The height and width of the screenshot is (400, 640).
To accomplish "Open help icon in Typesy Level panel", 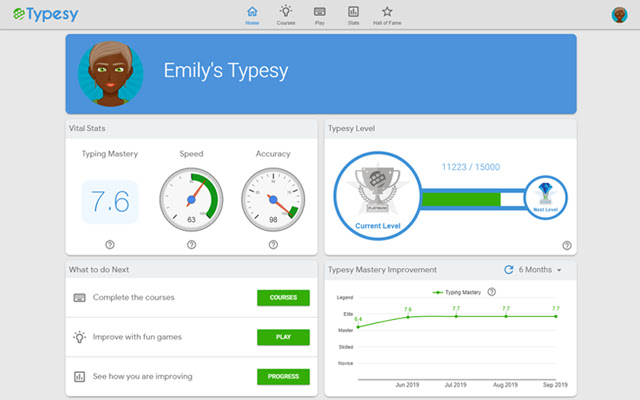I will click(x=567, y=245).
